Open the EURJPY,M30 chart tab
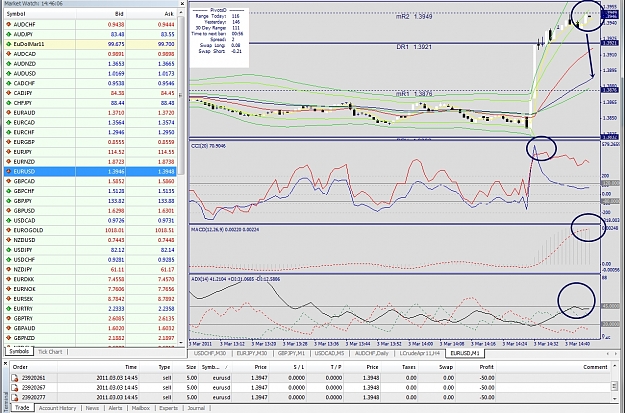 [x=252, y=354]
